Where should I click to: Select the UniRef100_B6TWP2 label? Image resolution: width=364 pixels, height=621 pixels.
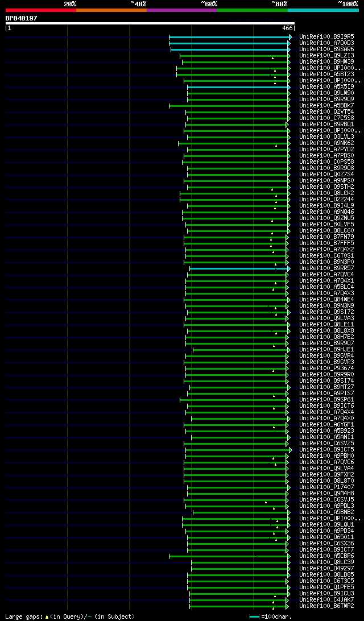[x=327, y=606]
